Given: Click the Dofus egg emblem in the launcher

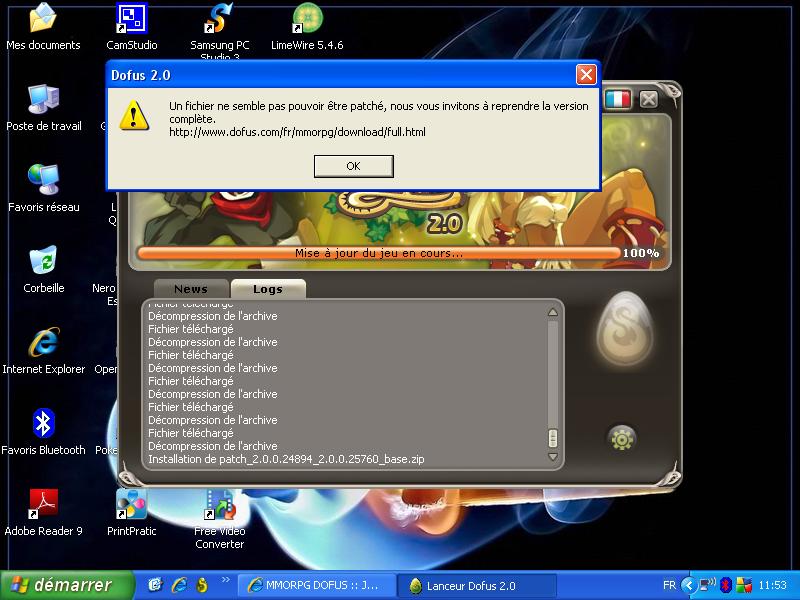Looking at the screenshot, I should pos(624,328).
